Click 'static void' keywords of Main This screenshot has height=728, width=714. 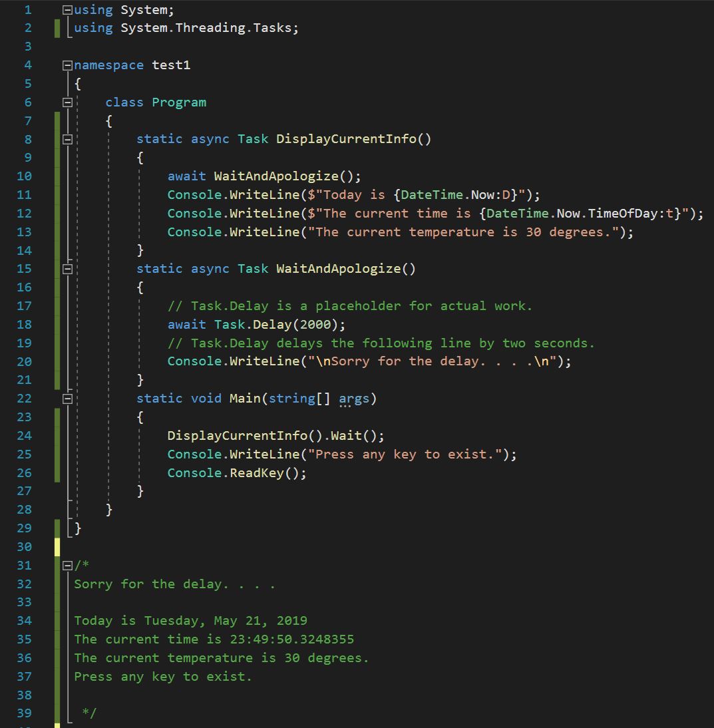click(179, 399)
